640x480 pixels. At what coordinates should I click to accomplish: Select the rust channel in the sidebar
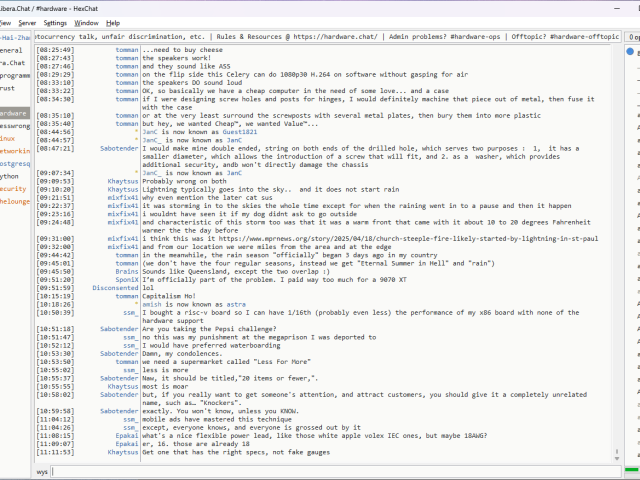[x=9, y=88]
